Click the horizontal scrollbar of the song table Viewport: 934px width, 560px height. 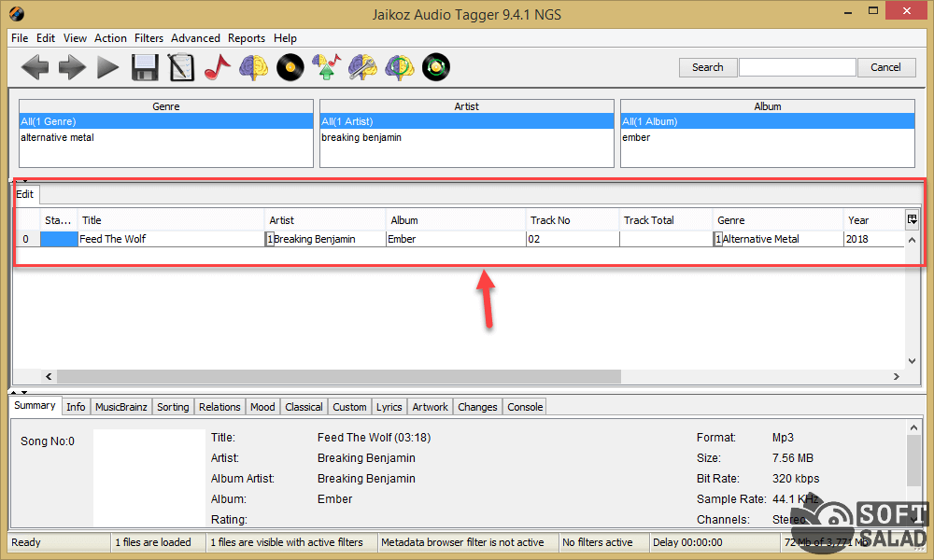(338, 377)
